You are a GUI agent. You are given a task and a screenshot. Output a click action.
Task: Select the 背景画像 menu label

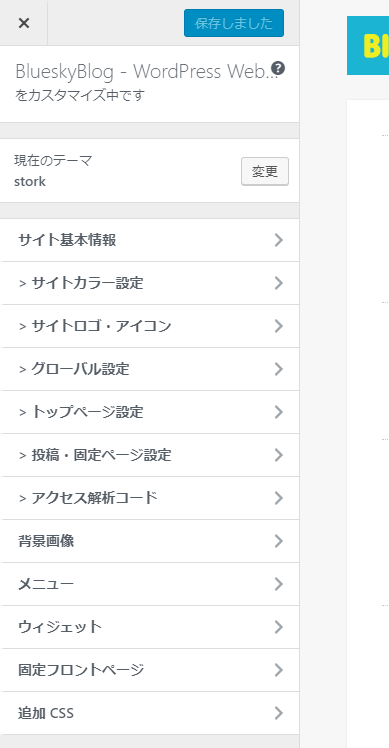coord(46,541)
